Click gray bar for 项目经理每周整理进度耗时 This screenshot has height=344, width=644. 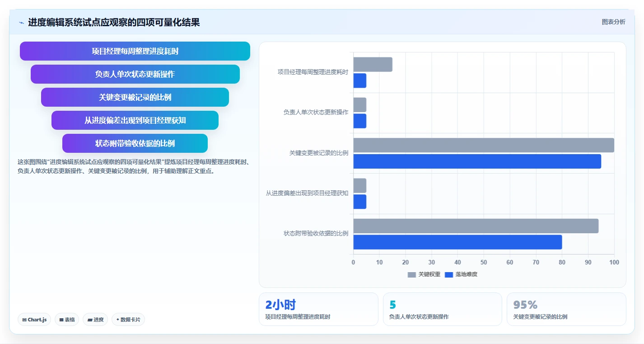pos(373,65)
